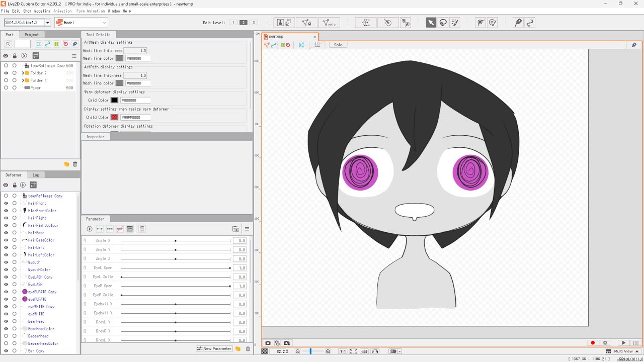The width and height of the screenshot is (644, 362).
Task: Click the trash icon in Part panel
Action: pyautogui.click(x=75, y=164)
